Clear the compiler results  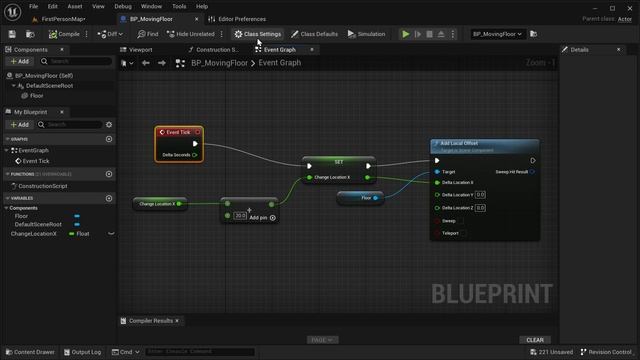click(x=535, y=340)
